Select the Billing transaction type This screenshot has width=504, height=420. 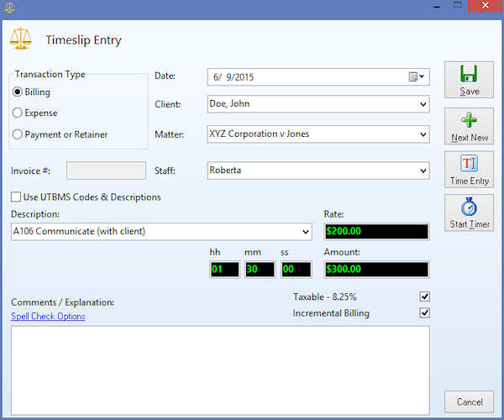coord(18,92)
